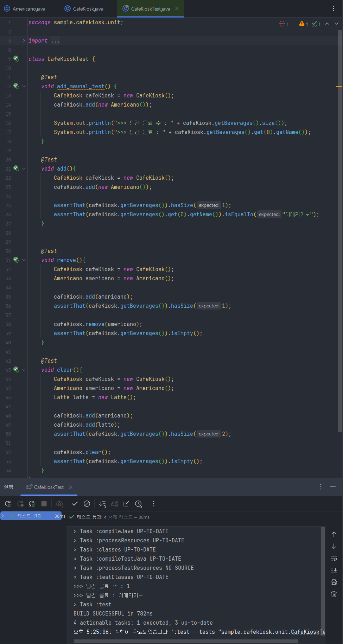Open test history clock icon
343x644 pixels.
pos(139,504)
